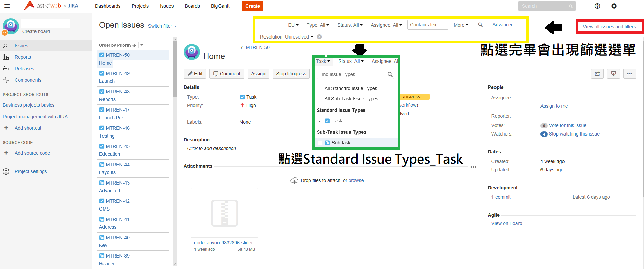644x269 pixels.
Task: Click the Stop Progress button
Action: (291, 74)
